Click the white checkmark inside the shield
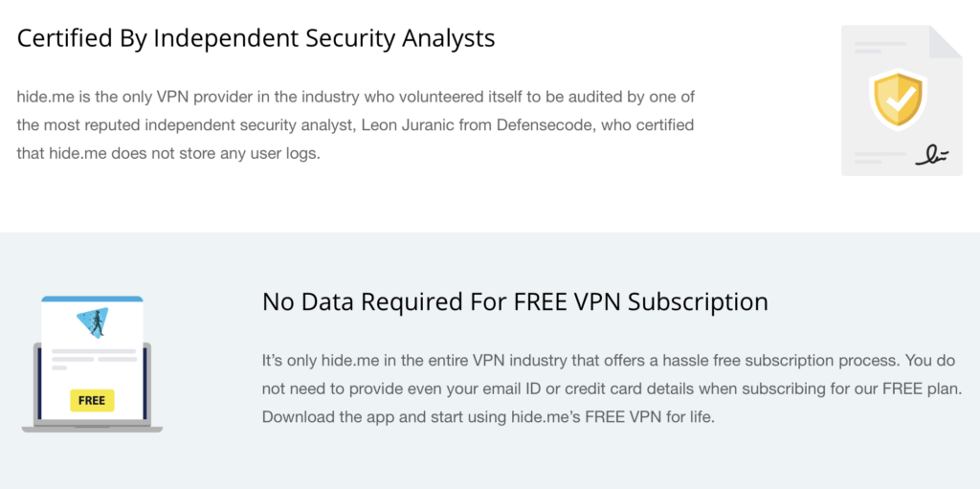Image resolution: width=980 pixels, height=489 pixels. (x=898, y=99)
